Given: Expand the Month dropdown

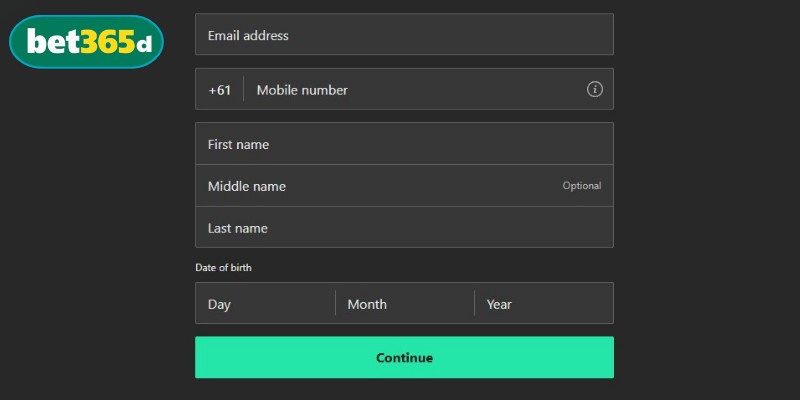Looking at the screenshot, I should [404, 304].
